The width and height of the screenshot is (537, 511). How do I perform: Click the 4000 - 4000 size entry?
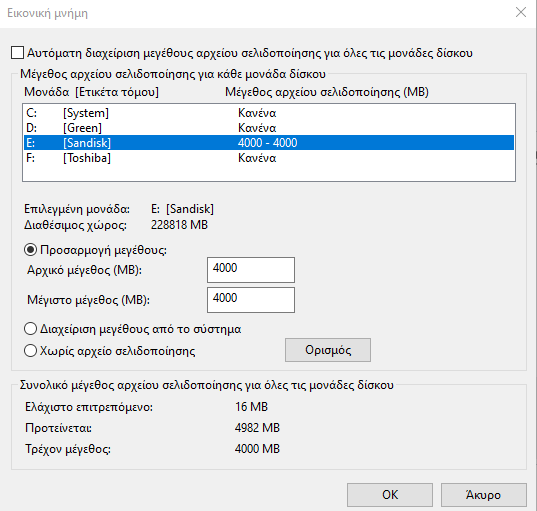(267, 142)
